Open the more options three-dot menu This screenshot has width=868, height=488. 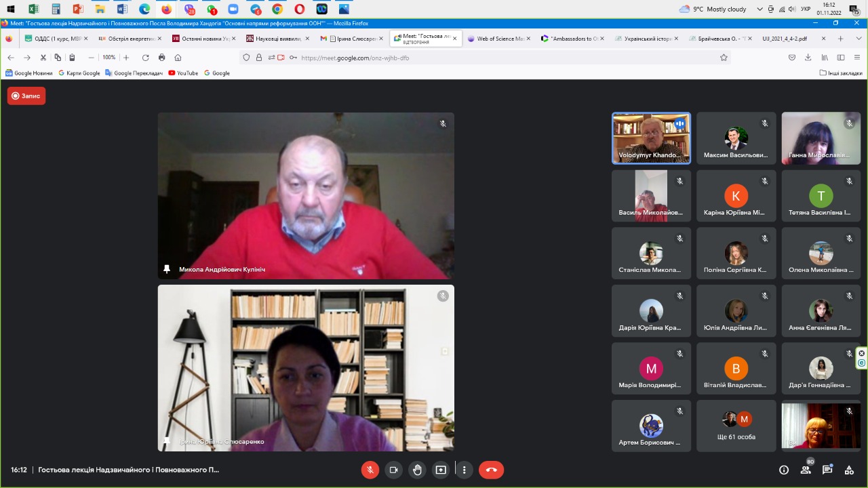coord(464,470)
